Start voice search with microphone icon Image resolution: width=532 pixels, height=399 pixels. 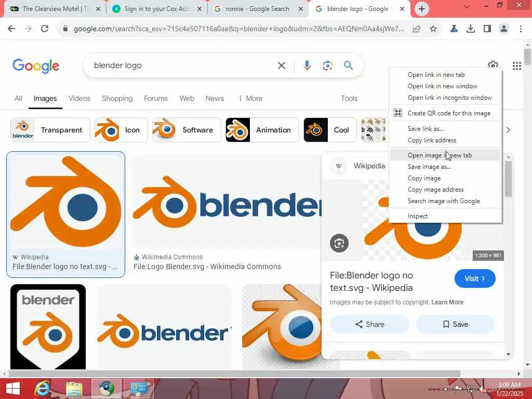click(x=307, y=65)
